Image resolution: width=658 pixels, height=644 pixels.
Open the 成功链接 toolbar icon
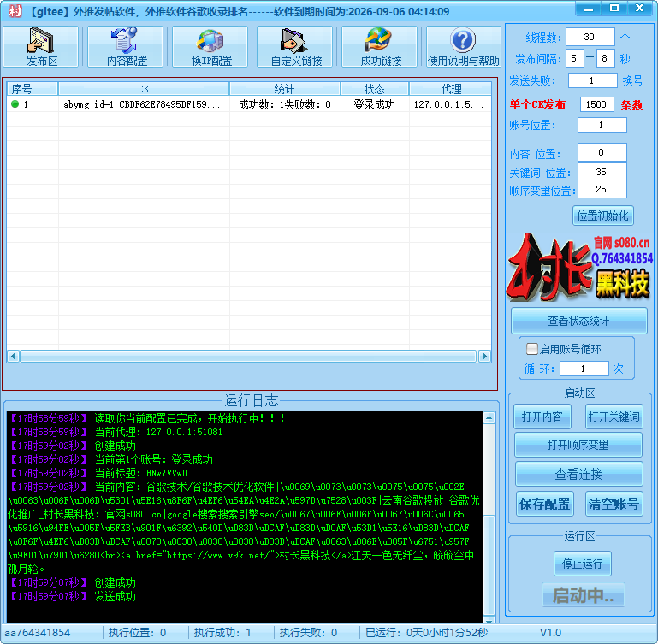tap(380, 46)
